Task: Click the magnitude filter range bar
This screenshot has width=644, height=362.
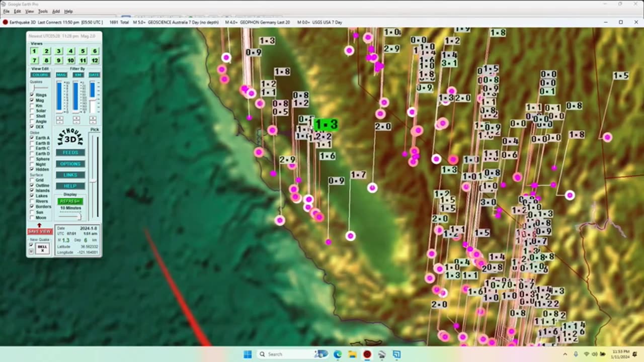Action: click(x=59, y=97)
